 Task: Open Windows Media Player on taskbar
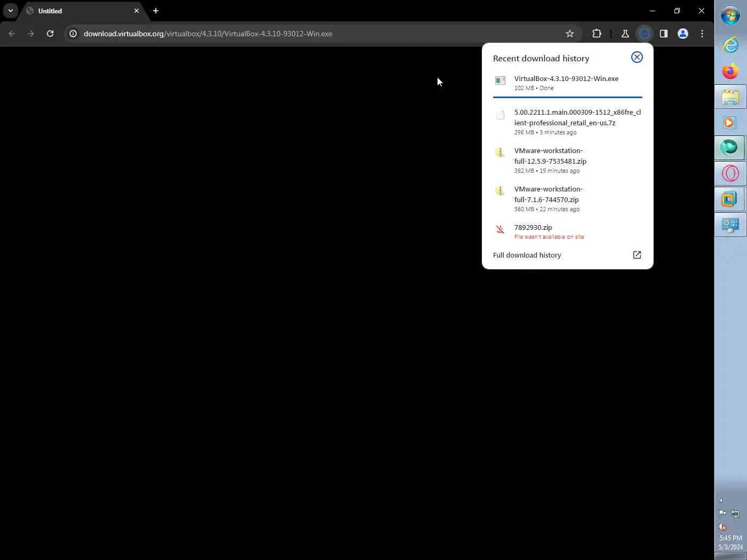click(730, 123)
